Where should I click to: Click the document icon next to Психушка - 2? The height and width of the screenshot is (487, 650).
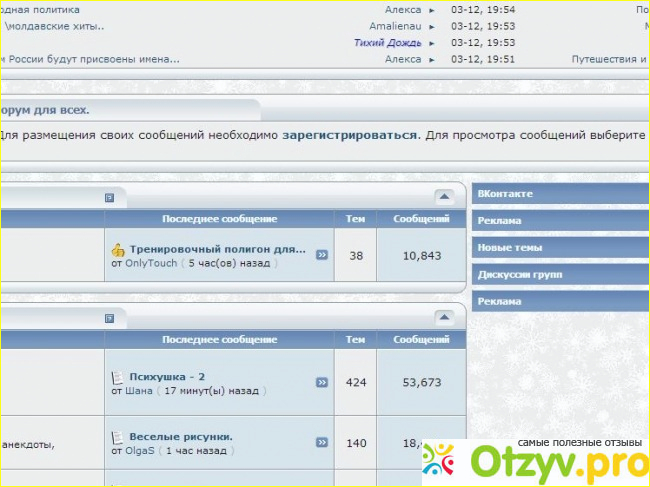coord(118,377)
